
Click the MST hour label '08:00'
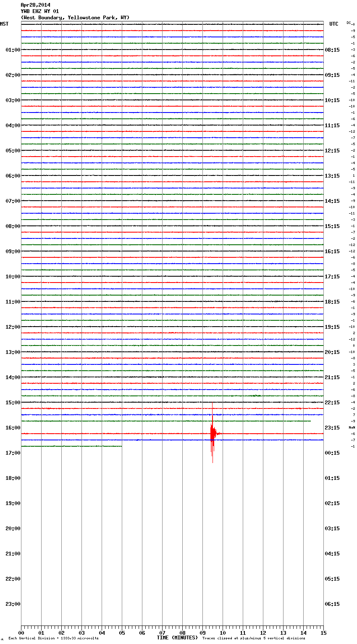(13, 226)
